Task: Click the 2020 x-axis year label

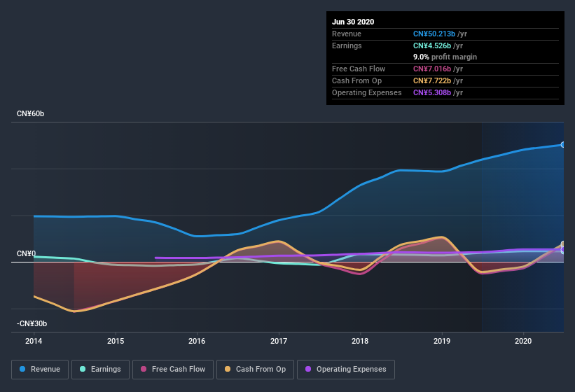Action: [x=523, y=341]
